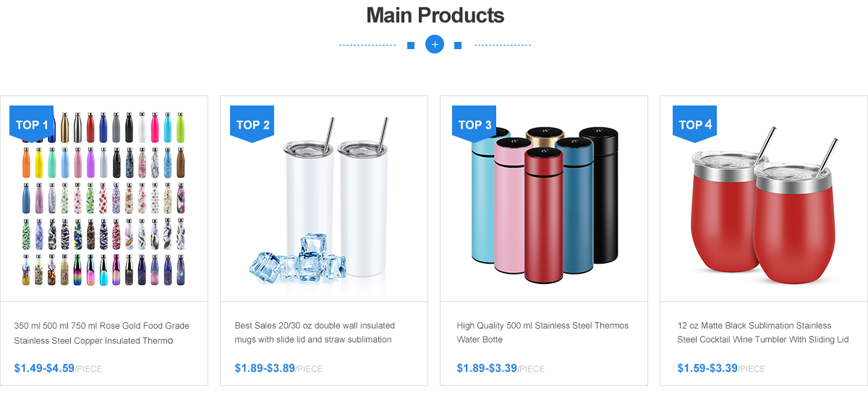Viewport: 868px width, 401px height.
Task: Open the white tumblers with ice cubes image
Action: point(324,199)
